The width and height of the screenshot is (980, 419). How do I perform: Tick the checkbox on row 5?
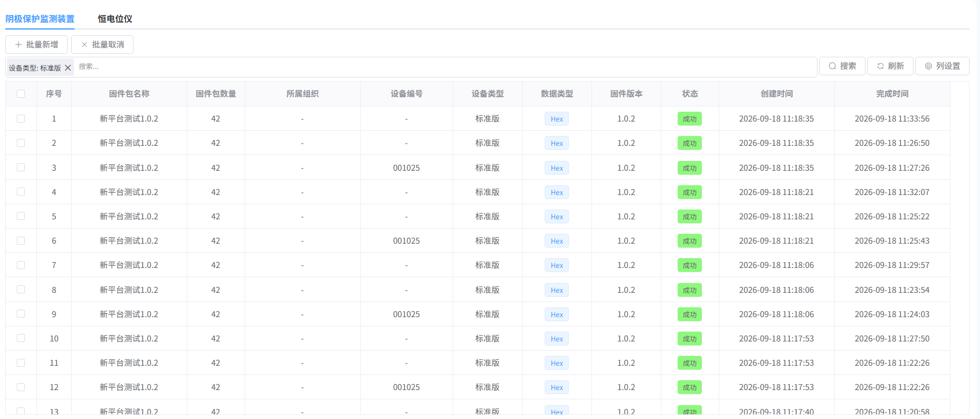(21, 216)
